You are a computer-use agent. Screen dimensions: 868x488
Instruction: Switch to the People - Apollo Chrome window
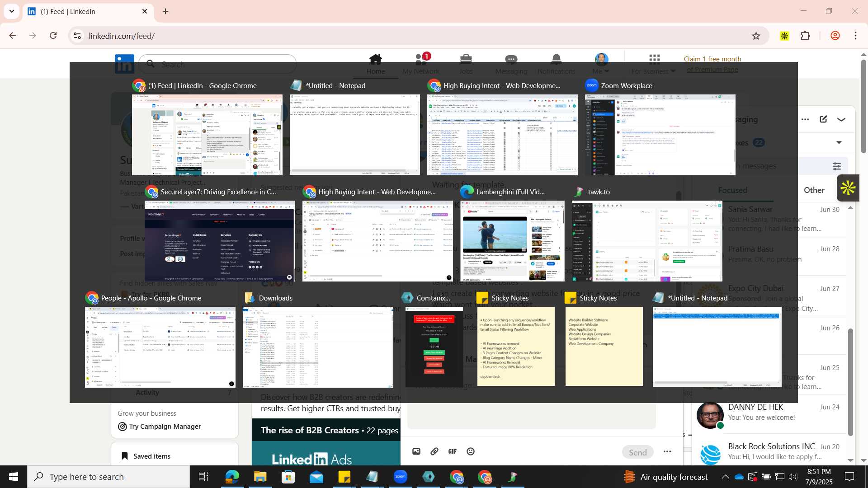click(160, 347)
